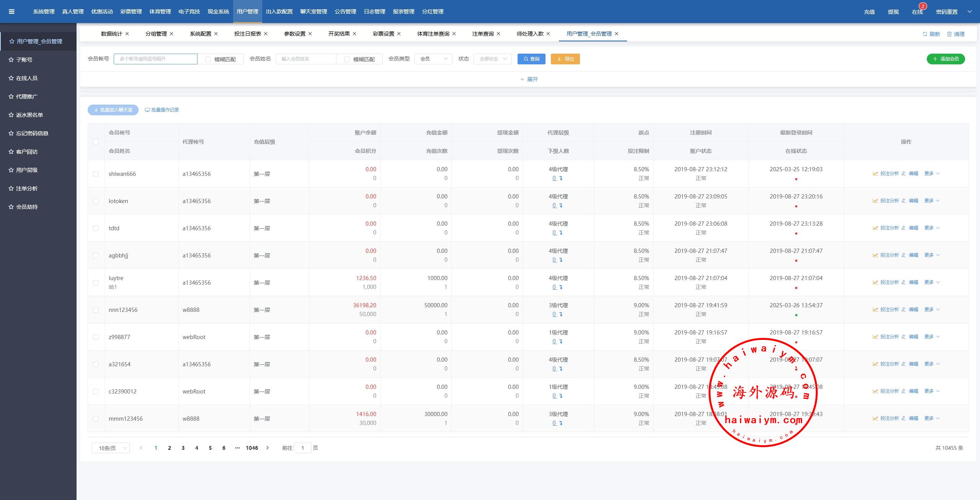Click the 会员帐号 input field
Screen dimensions: 980x500
click(155, 59)
